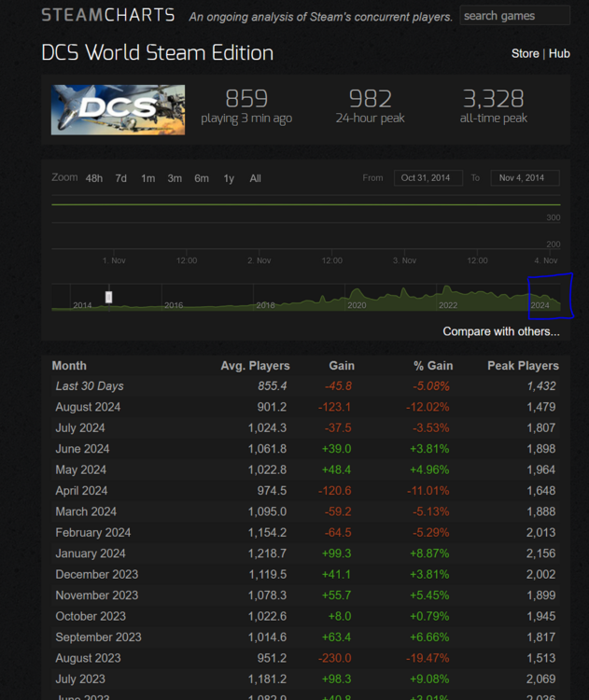589x700 pixels.
Task: Click Compare with others link
Action: pyautogui.click(x=501, y=331)
